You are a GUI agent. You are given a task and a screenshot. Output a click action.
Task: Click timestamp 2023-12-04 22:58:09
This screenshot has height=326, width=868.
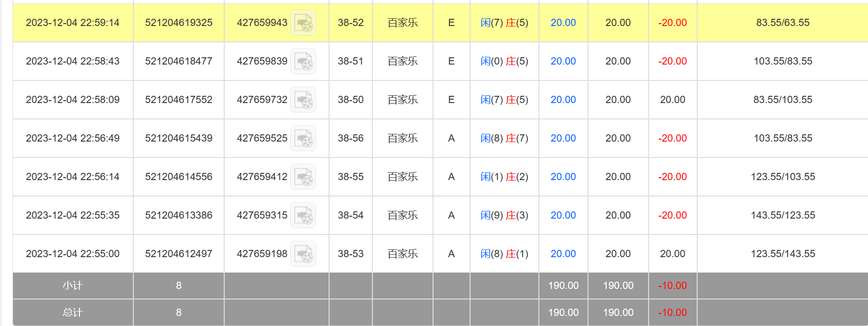(73, 100)
